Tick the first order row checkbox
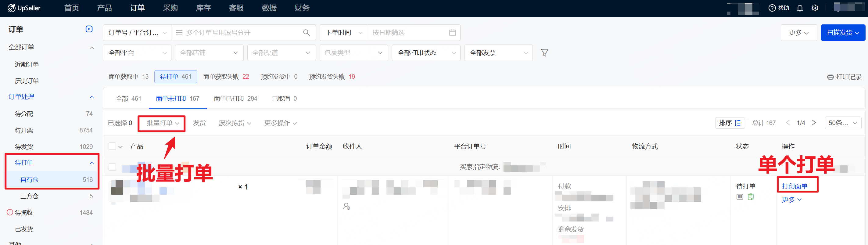The width and height of the screenshot is (868, 245). coord(112,167)
